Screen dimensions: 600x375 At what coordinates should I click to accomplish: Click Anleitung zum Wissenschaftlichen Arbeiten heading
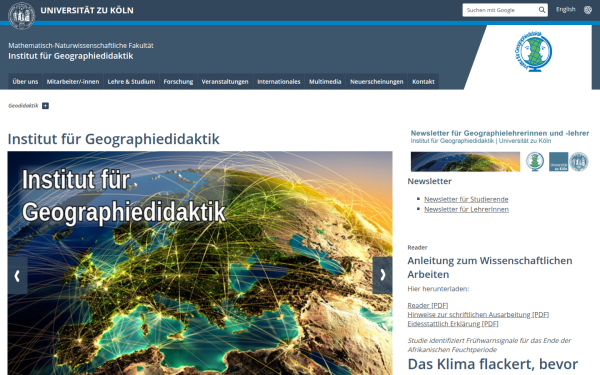tap(490, 267)
